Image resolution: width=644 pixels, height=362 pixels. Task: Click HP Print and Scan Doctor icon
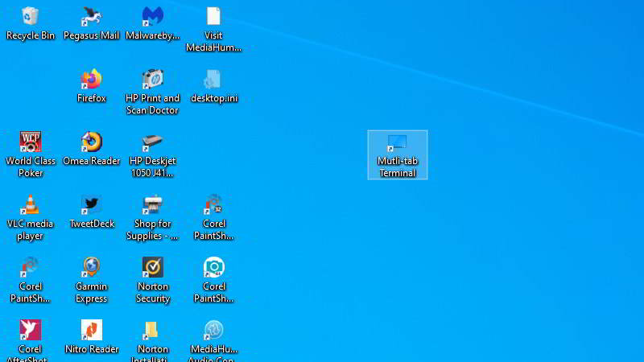152,79
